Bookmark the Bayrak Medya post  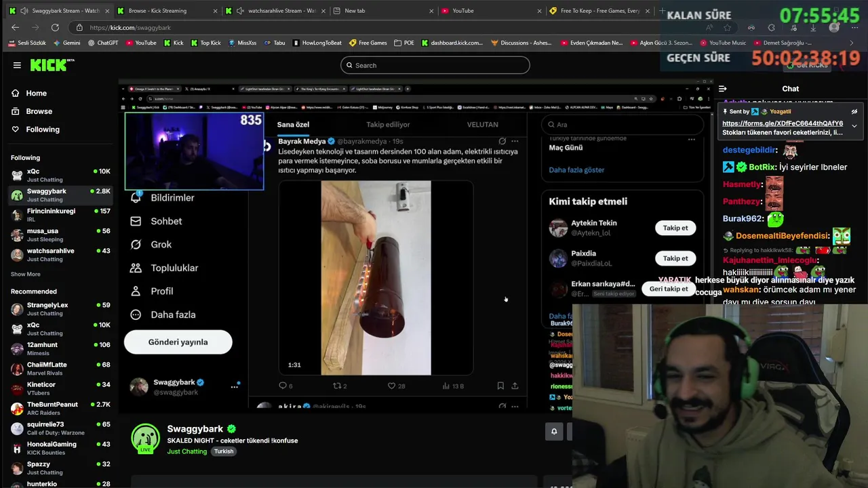(500, 386)
